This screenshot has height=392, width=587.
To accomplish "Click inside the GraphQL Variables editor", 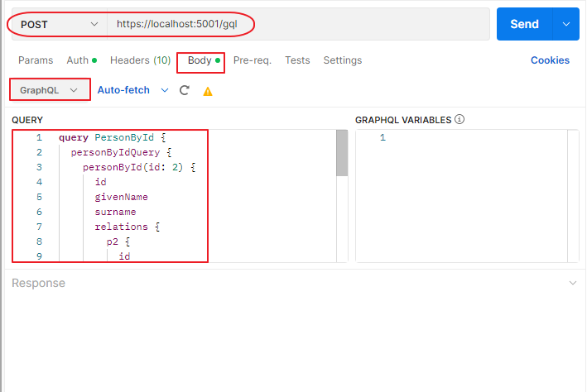I will pyautogui.click(x=461, y=196).
